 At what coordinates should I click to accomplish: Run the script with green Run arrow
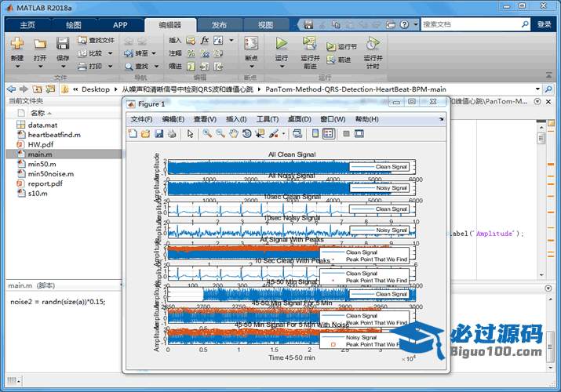click(281, 44)
